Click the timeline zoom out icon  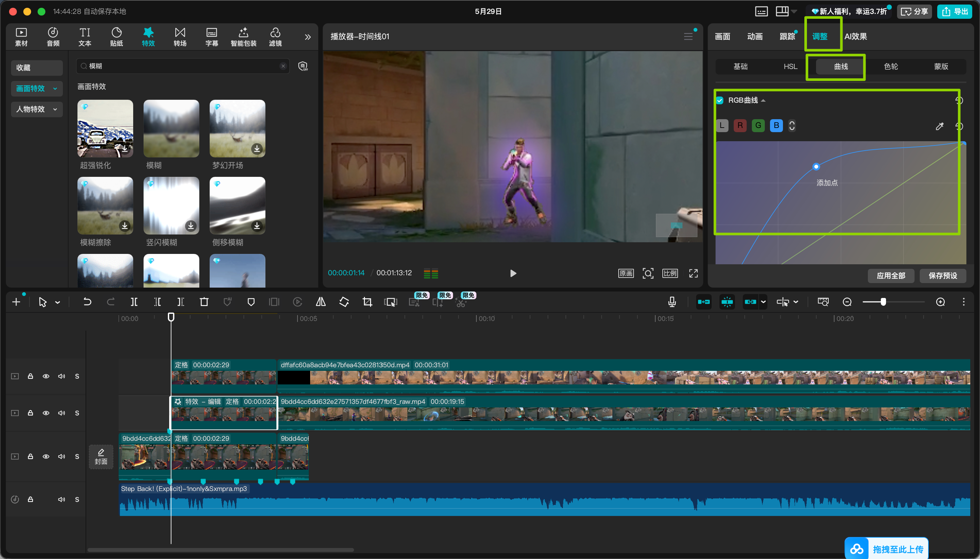click(847, 302)
